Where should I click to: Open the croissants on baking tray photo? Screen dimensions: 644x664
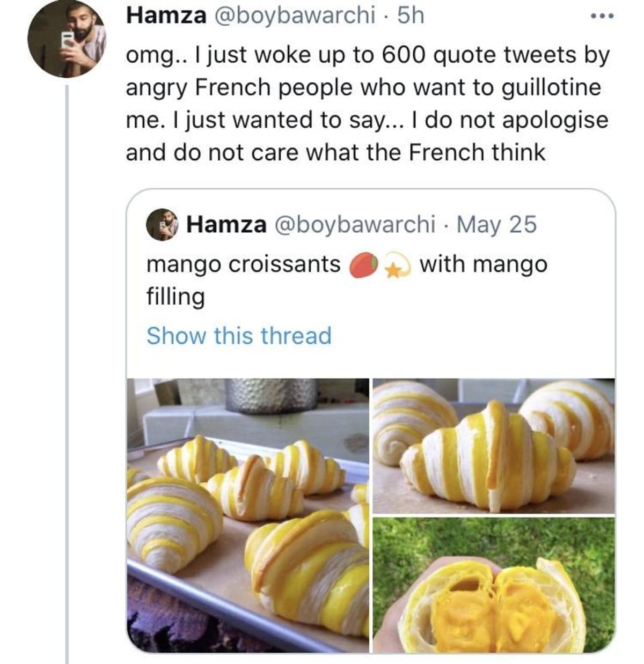point(248,515)
